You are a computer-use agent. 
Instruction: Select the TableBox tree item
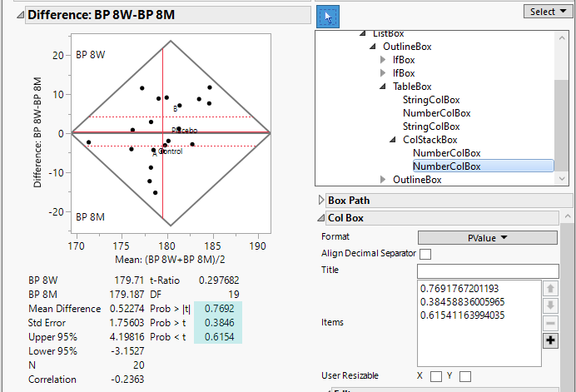click(411, 87)
